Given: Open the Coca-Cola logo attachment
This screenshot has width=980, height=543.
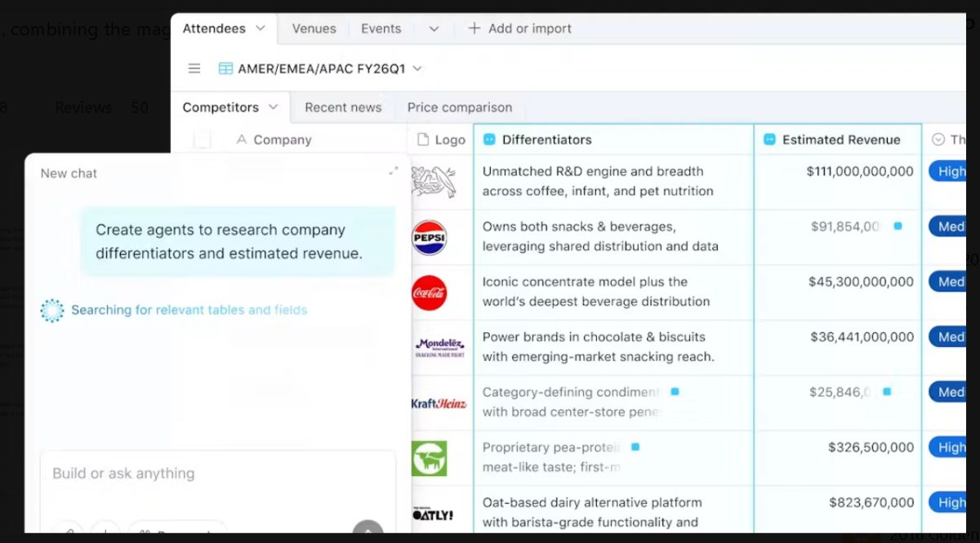Looking at the screenshot, I should tap(430, 292).
